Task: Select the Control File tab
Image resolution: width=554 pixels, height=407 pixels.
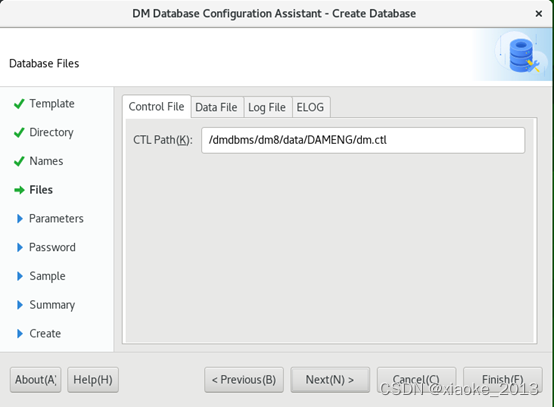Action: click(x=157, y=106)
